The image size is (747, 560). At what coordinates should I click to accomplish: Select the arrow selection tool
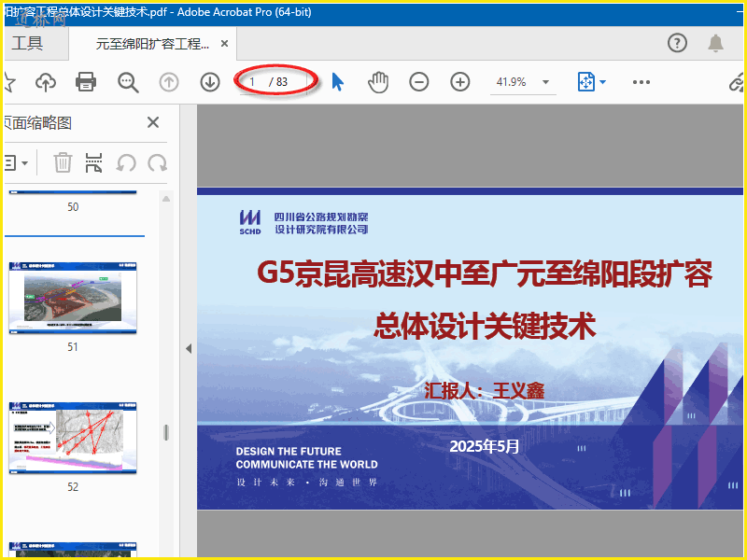pyautogui.click(x=337, y=82)
